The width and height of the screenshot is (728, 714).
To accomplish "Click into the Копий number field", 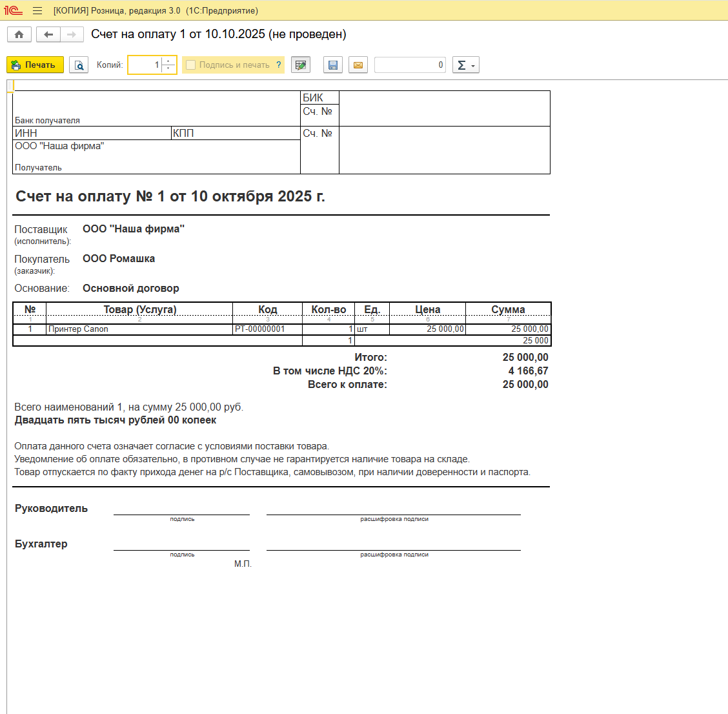I will (145, 65).
